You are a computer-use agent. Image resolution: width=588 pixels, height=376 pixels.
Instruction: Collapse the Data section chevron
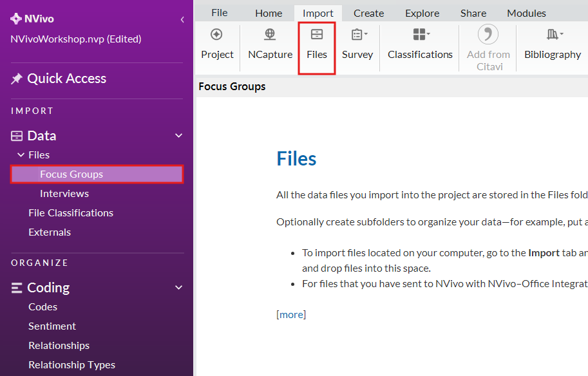pos(179,136)
